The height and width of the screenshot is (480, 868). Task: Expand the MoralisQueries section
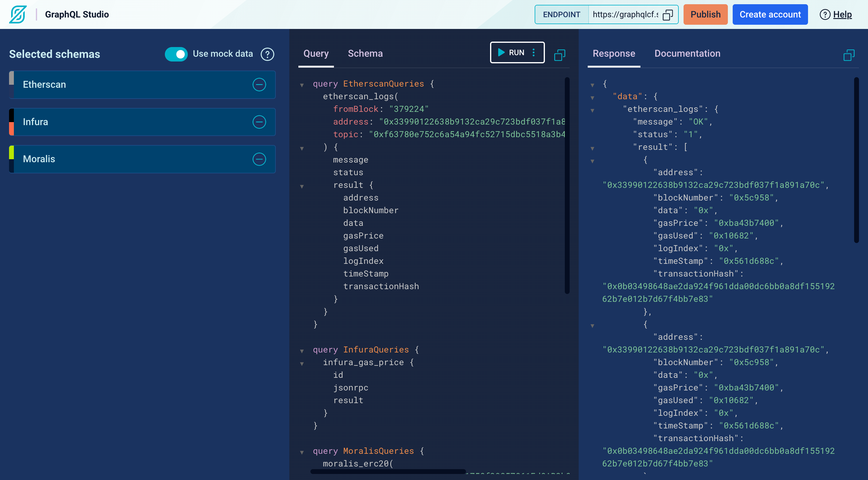(x=302, y=451)
